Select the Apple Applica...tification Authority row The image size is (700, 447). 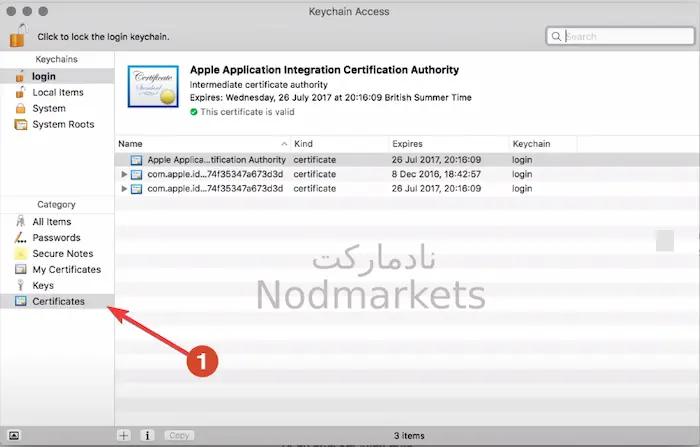pyautogui.click(x=407, y=160)
